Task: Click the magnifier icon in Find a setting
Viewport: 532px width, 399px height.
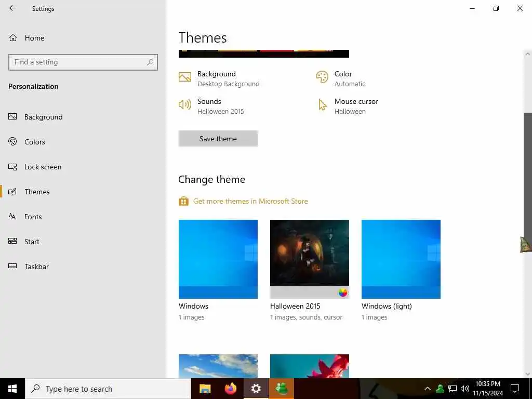Action: tap(150, 62)
